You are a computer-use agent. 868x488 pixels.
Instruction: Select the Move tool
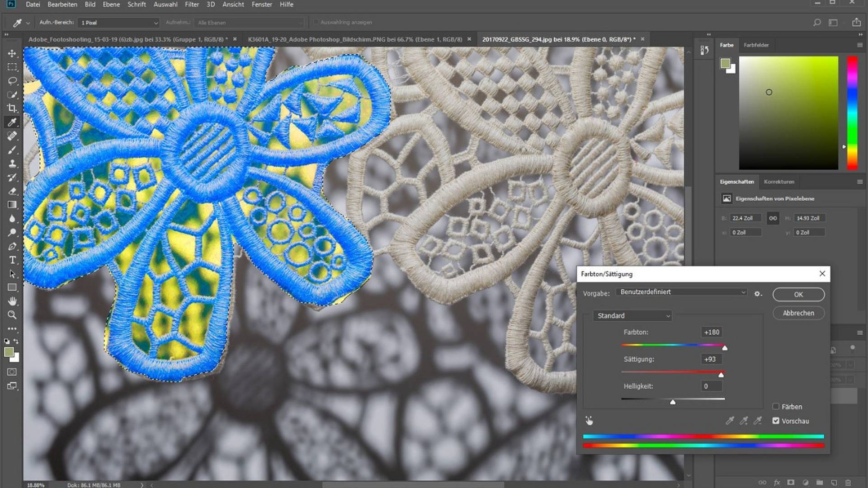12,53
